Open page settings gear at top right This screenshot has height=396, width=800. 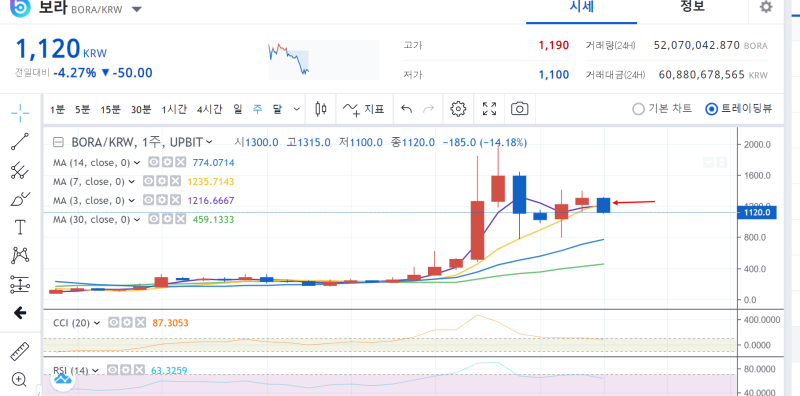coord(765,7)
